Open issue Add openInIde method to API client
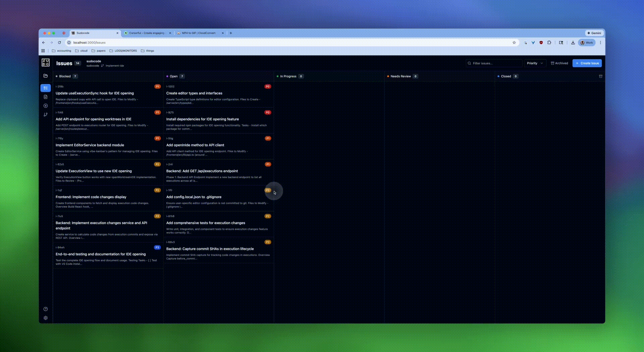The image size is (644, 352). pos(219,146)
